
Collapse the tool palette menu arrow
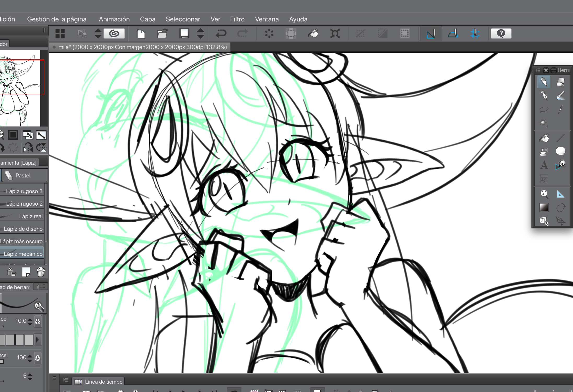coord(538,70)
